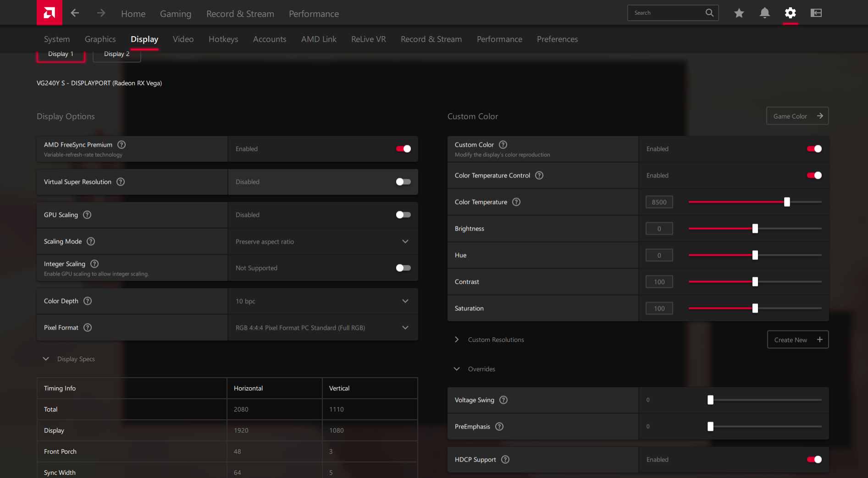Open the settings gear icon
This screenshot has width=868, height=478.
(x=790, y=13)
